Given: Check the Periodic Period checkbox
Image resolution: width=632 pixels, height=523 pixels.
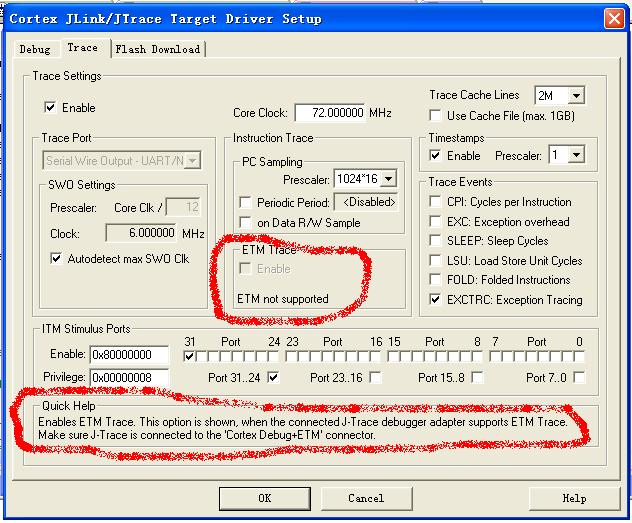Looking at the screenshot, I should click(245, 202).
